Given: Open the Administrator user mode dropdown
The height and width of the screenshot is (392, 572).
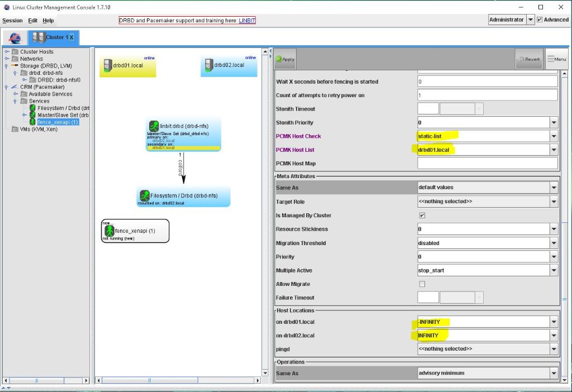Looking at the screenshot, I should tap(530, 20).
